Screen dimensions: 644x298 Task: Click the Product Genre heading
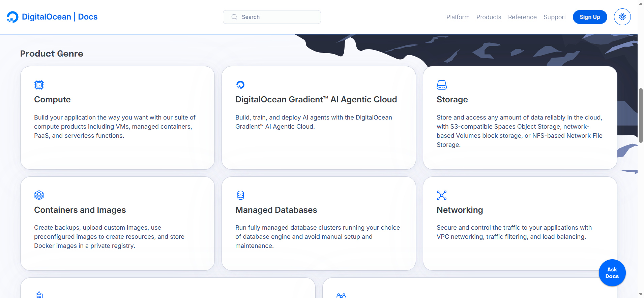[52, 54]
